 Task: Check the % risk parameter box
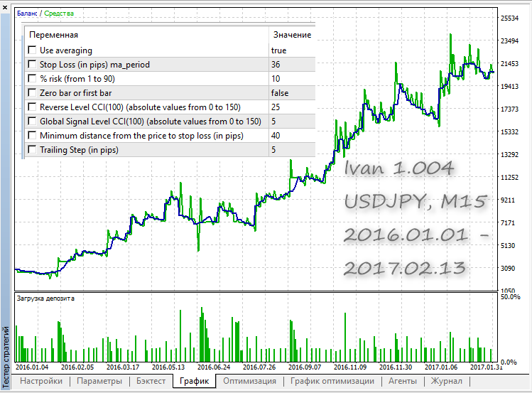(x=32, y=79)
